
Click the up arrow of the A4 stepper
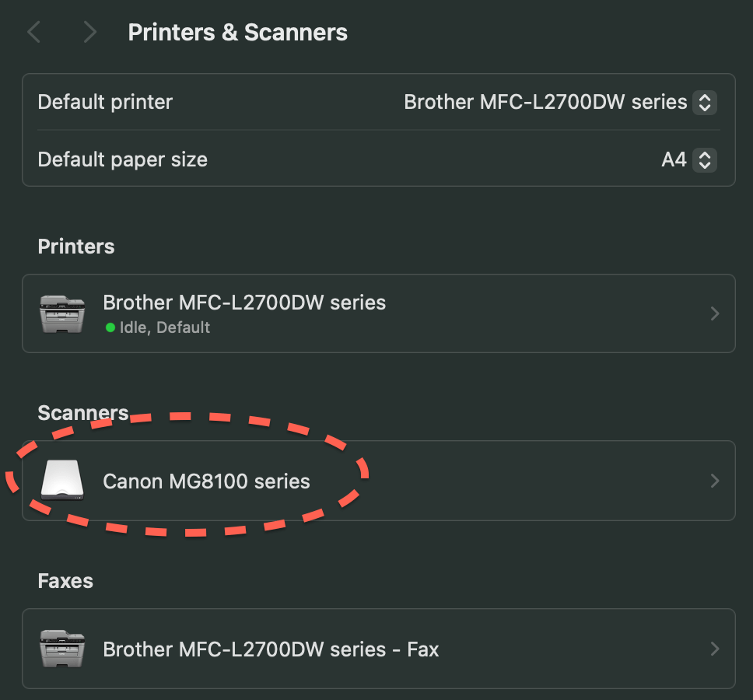point(704,155)
